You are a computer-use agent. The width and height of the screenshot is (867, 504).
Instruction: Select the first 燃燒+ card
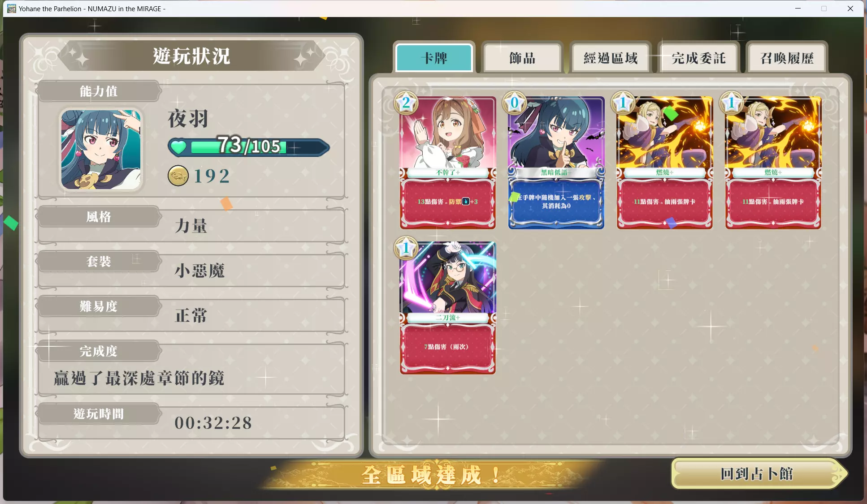pos(665,163)
